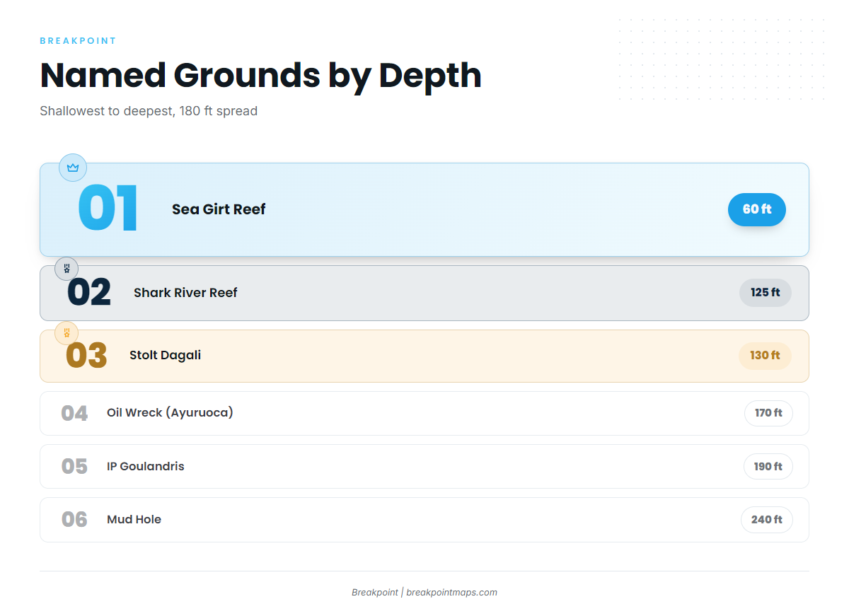Click the Stolt Dagali name
This screenshot has height=616, width=849.
pyautogui.click(x=165, y=355)
